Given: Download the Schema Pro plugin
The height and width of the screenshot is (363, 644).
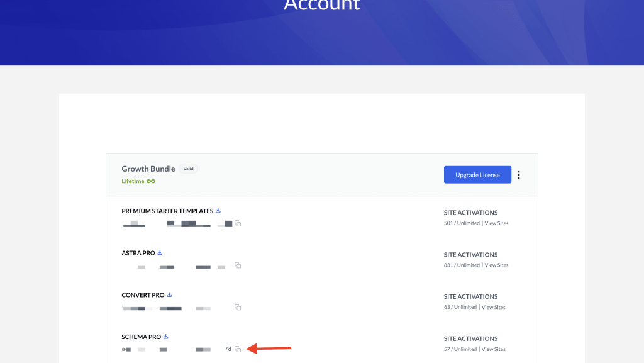Looking at the screenshot, I should tap(165, 336).
